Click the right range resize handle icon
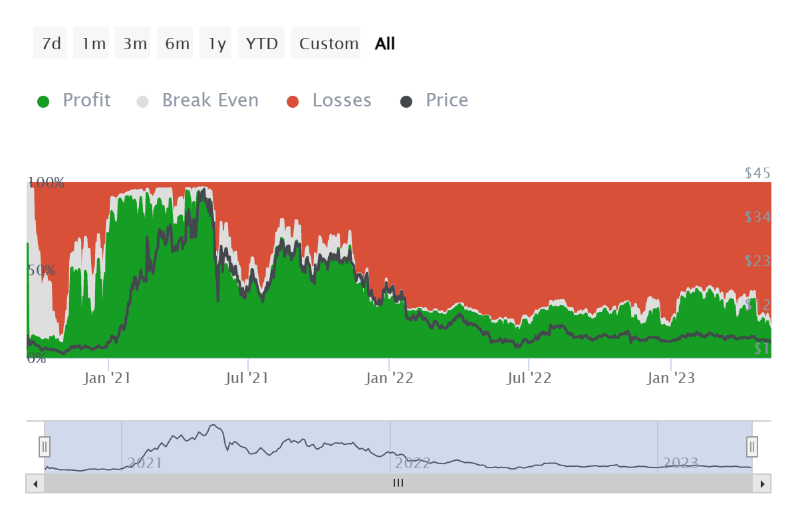The image size is (798, 532). coord(751,447)
